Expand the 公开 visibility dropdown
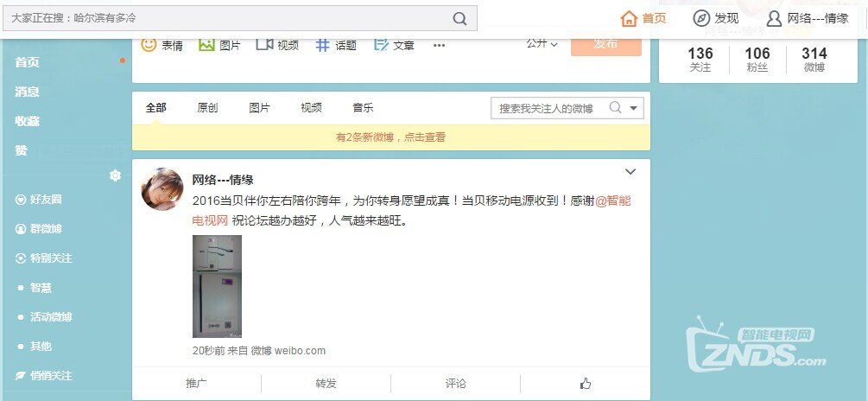The image size is (868, 401). point(542,44)
